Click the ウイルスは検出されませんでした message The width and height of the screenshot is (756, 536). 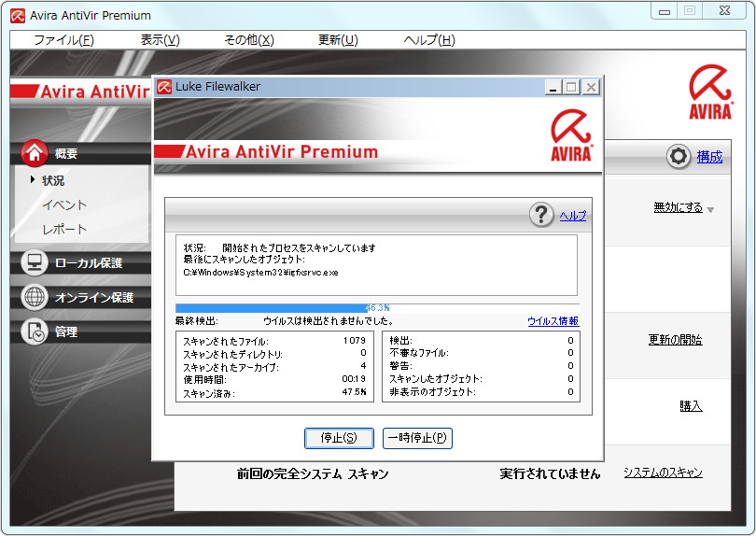[x=329, y=321]
